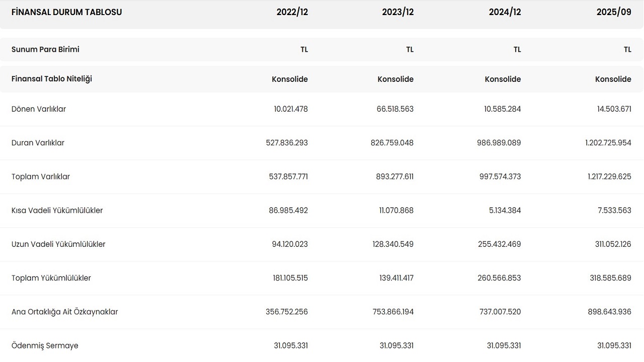This screenshot has height=362, width=644.
Task: Click the Finansal Tablo Niteliği row label
Action: (x=52, y=79)
